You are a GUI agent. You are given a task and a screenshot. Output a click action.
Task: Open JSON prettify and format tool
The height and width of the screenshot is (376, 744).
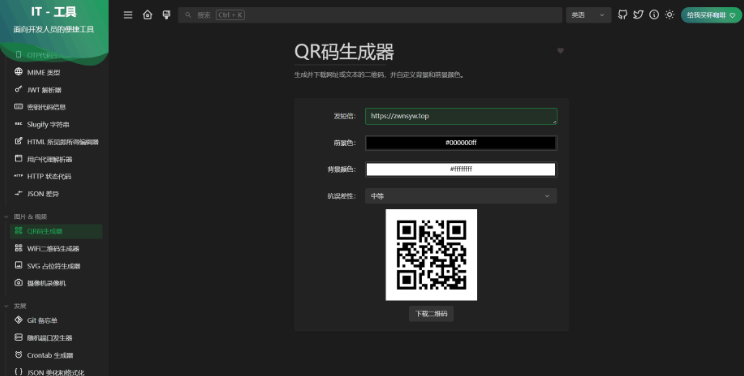[56, 372]
